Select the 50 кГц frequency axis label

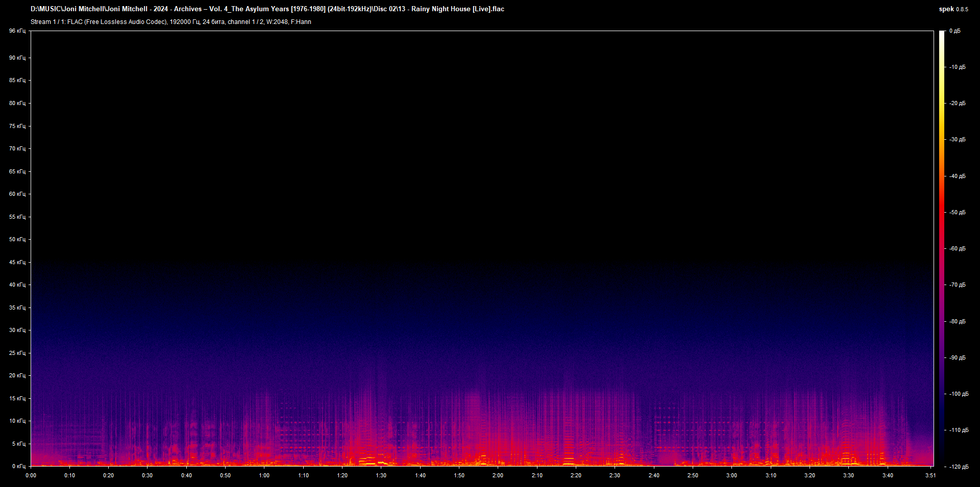[x=17, y=240]
